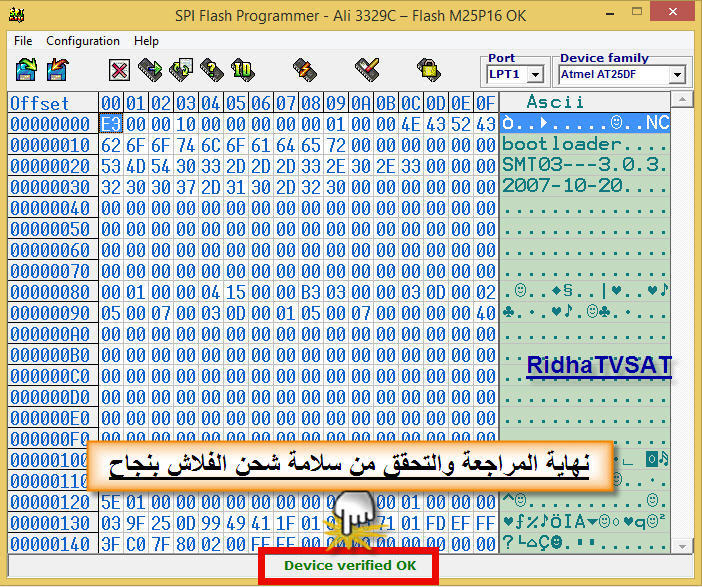Click the chip icon right of red X
The height and width of the screenshot is (587, 702).
(150, 70)
